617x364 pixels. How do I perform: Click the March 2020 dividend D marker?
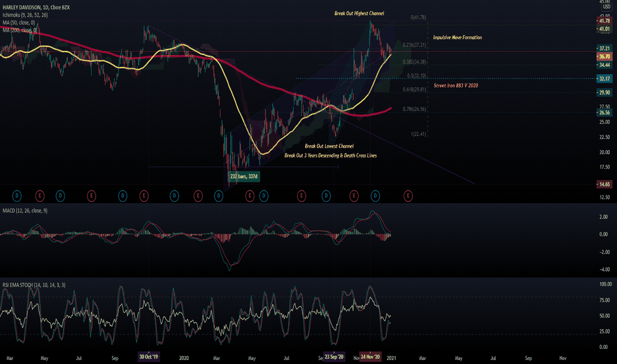tap(218, 196)
